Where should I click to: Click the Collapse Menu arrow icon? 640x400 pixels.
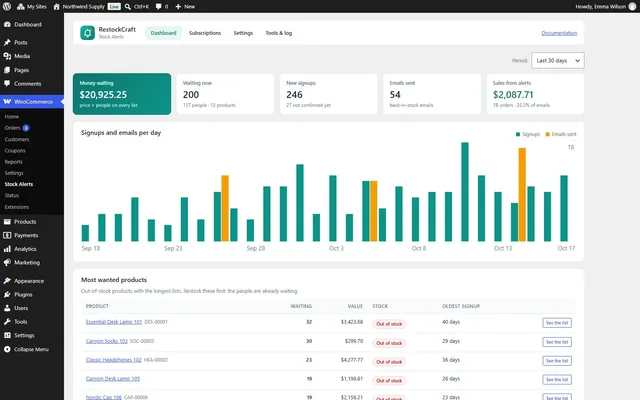click(7, 349)
